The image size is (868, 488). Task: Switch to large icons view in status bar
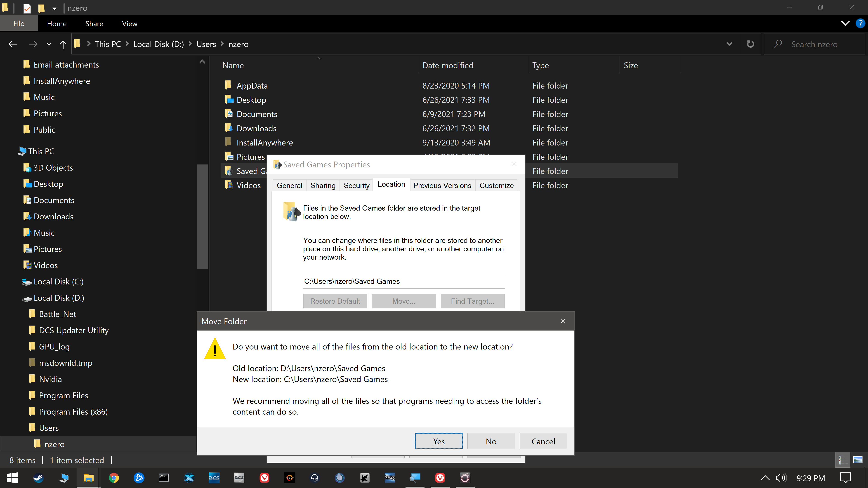[x=858, y=460]
